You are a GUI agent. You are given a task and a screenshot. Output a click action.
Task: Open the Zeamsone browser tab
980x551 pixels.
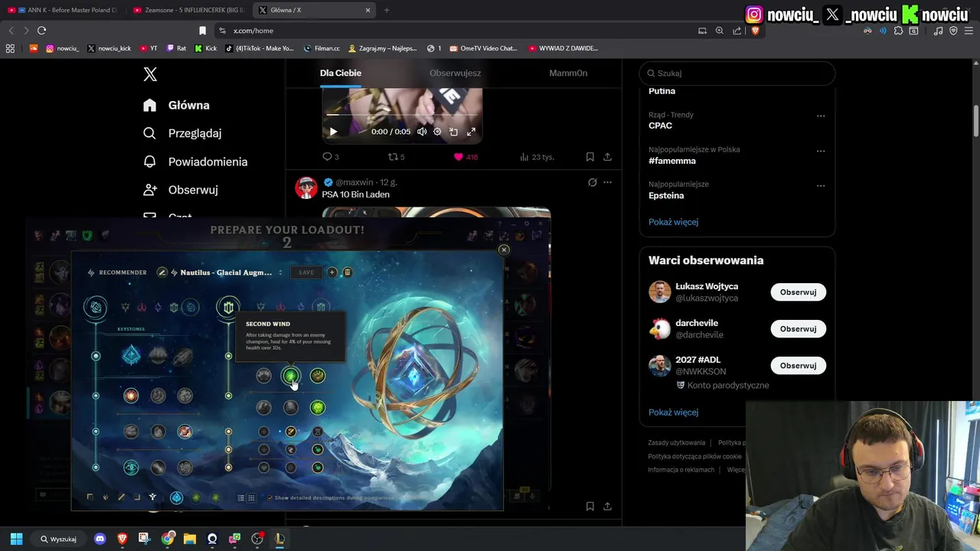188,10
